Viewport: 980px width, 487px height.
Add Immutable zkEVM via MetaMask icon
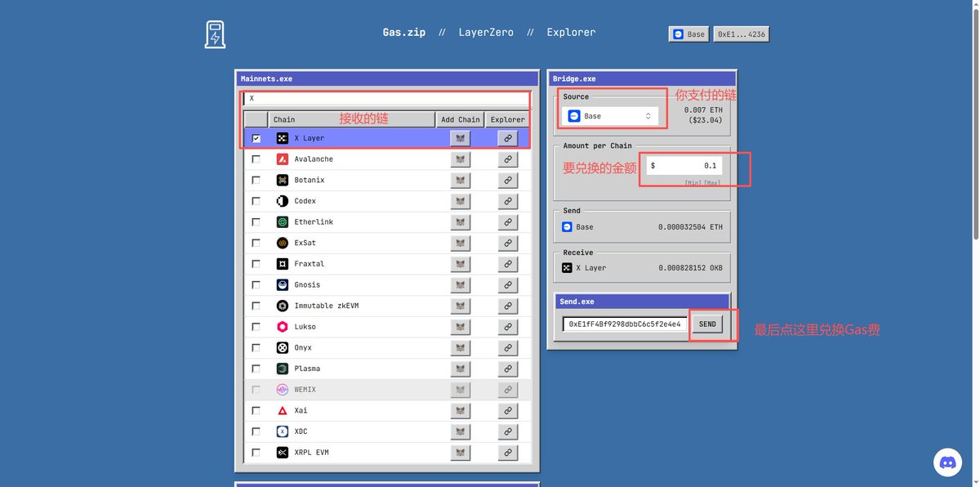click(461, 306)
